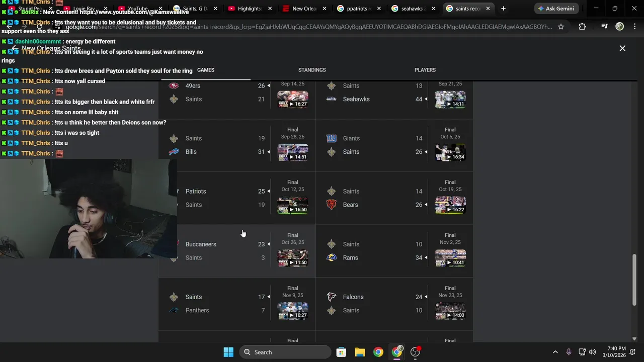Open Microsoft Store from the taskbar

(341, 352)
